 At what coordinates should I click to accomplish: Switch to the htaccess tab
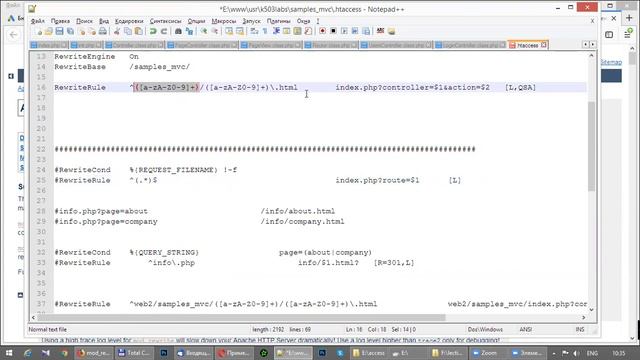(527, 45)
